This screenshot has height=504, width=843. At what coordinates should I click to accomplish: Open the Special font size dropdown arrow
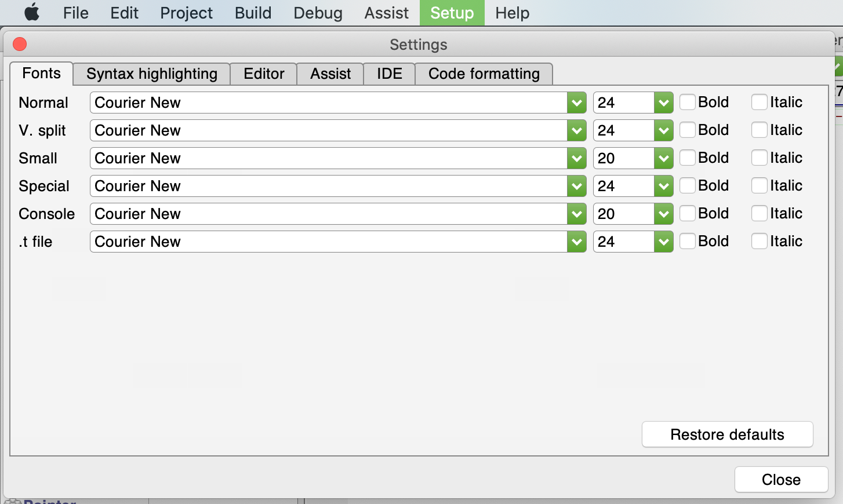pyautogui.click(x=663, y=187)
